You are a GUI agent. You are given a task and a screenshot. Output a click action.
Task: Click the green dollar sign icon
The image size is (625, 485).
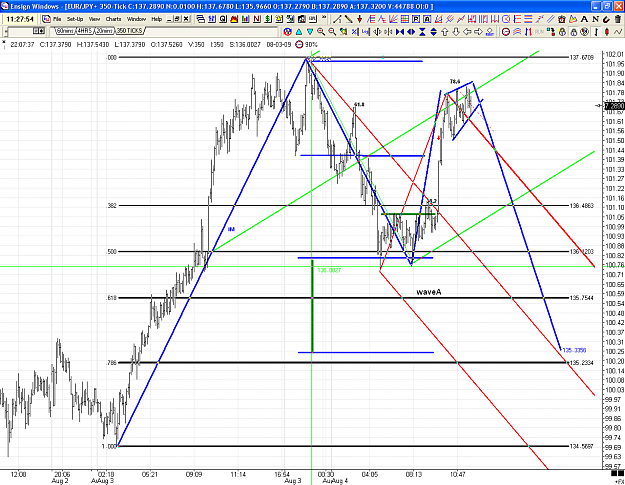click(268, 19)
